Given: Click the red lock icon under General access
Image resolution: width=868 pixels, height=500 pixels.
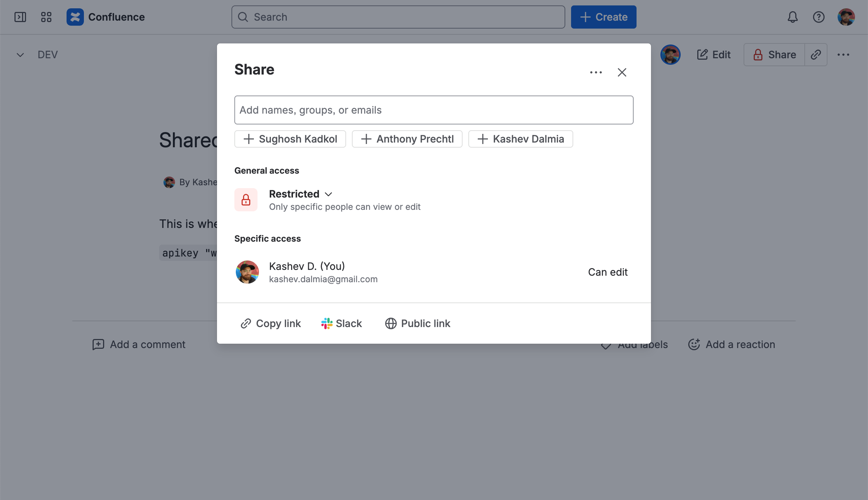Looking at the screenshot, I should (x=246, y=200).
